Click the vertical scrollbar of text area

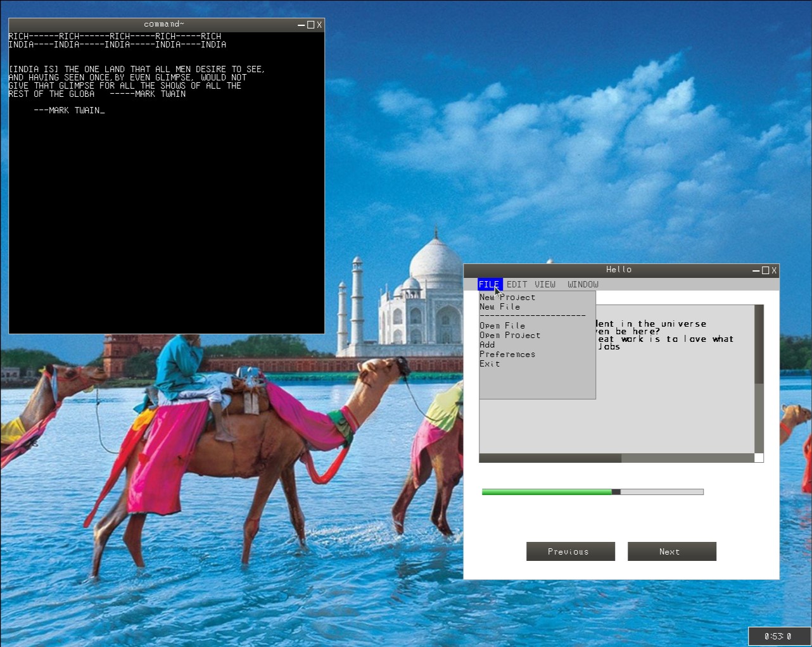pos(759,379)
